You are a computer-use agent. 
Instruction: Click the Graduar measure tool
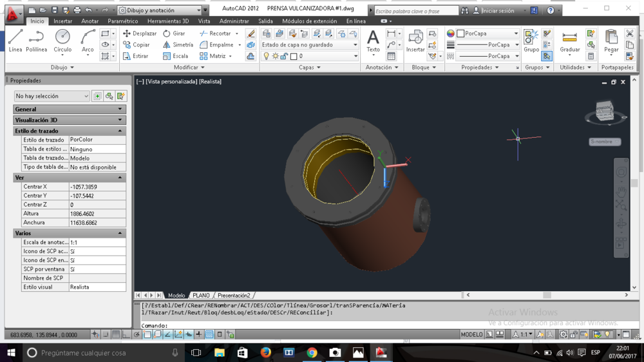point(569,41)
